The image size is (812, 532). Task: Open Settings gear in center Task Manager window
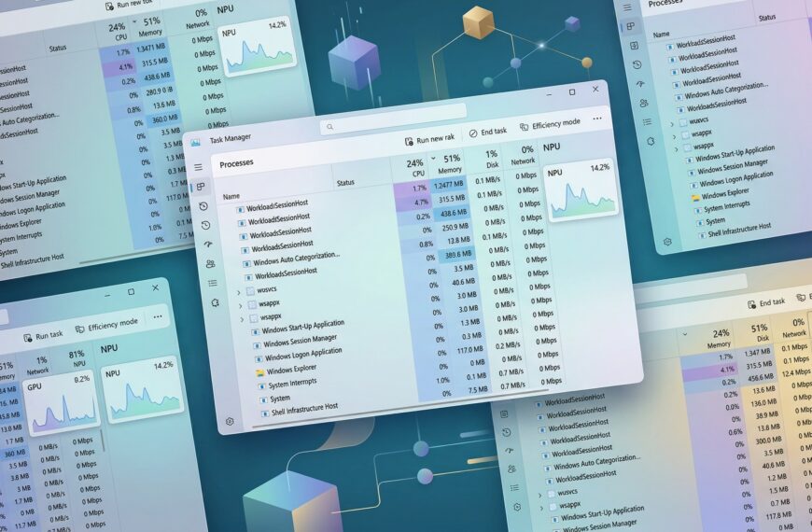coord(230,421)
